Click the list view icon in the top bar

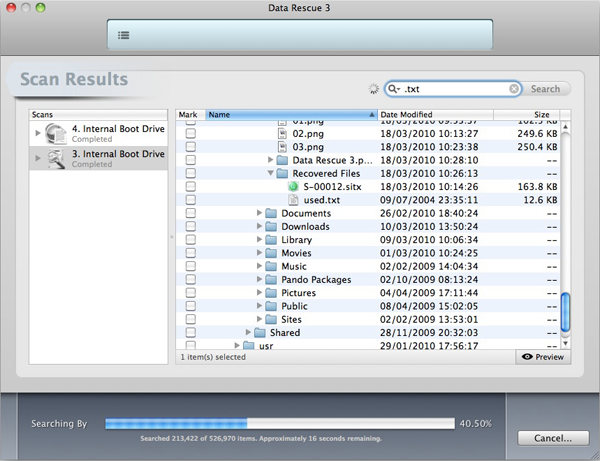point(124,34)
